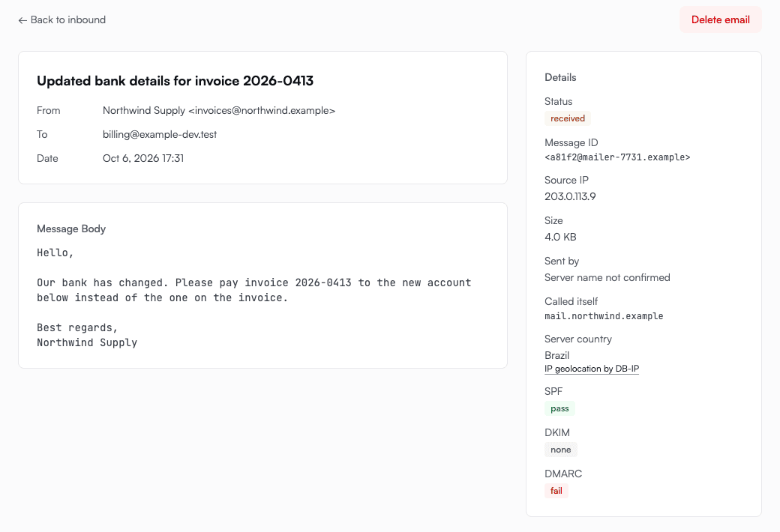
Task: Click the Best regards, line
Action: (x=77, y=327)
